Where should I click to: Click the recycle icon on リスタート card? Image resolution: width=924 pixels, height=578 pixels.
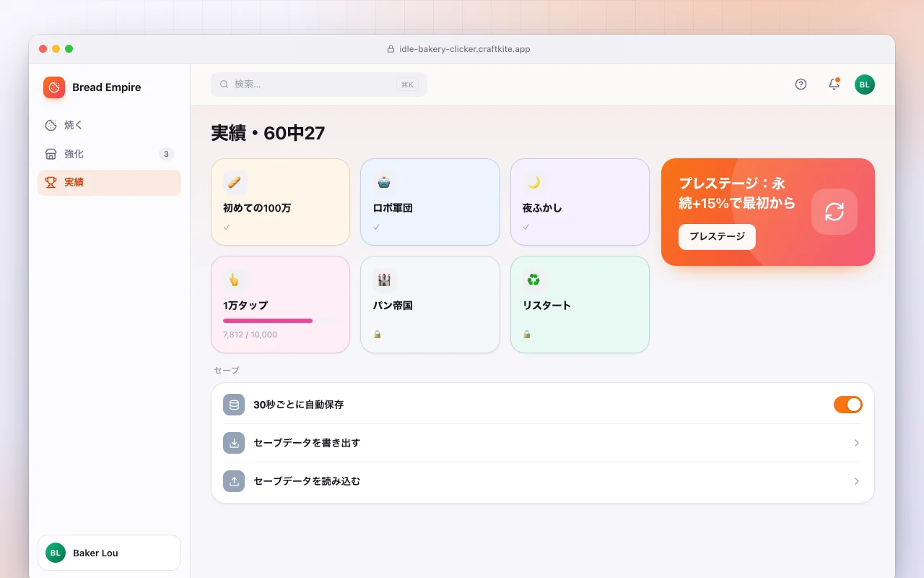(x=534, y=280)
